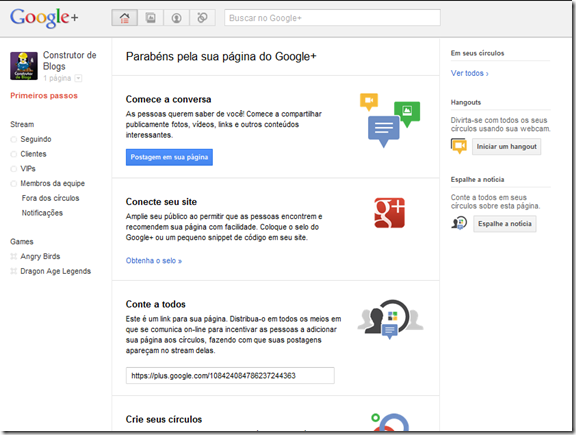The width and height of the screenshot is (576, 435).
Task: Open Notificações in the sidebar
Action: pos(42,213)
